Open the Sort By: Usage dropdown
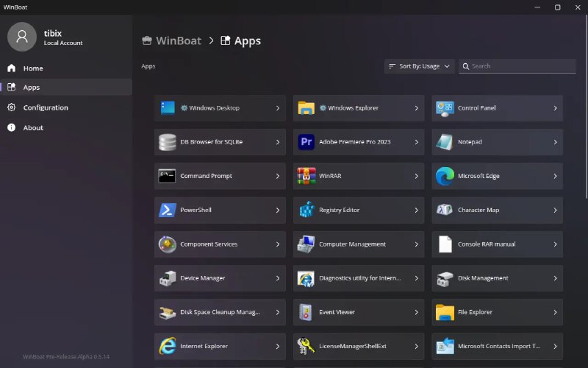 pyautogui.click(x=419, y=66)
